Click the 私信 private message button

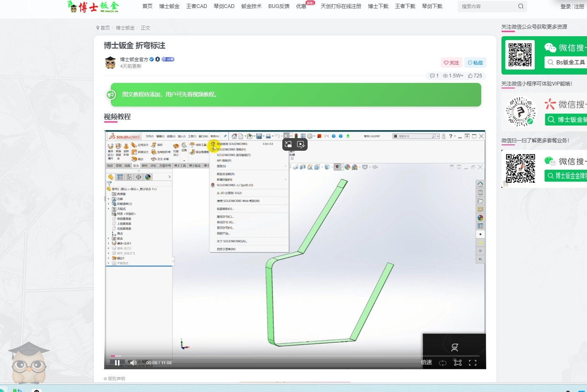[475, 63]
